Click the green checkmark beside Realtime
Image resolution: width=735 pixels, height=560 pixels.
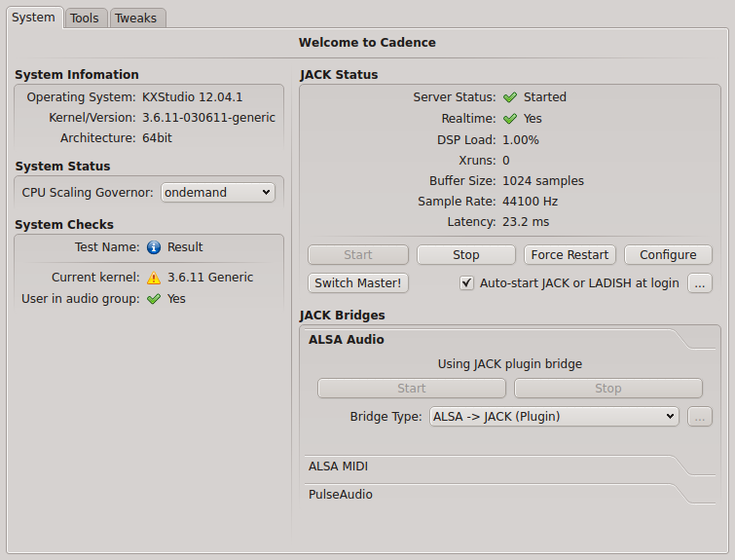tap(509, 119)
